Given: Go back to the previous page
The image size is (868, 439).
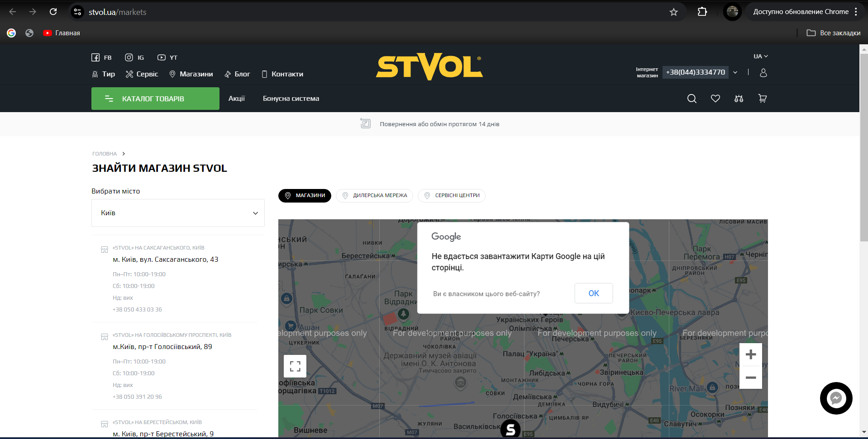Looking at the screenshot, I should (13, 12).
